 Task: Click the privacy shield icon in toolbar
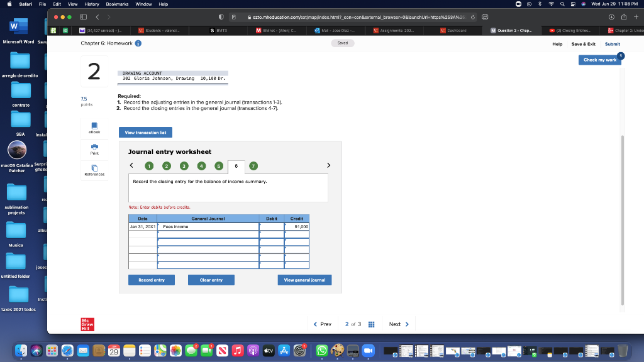pyautogui.click(x=221, y=17)
